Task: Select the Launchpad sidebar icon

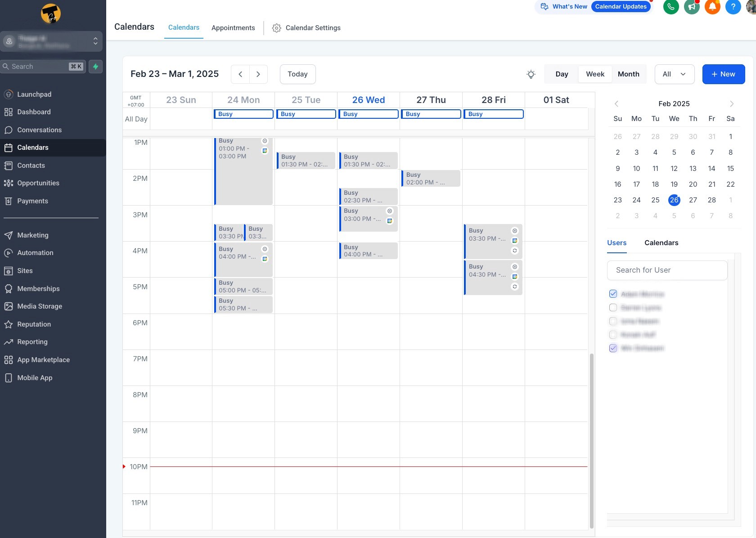Action: pyautogui.click(x=34, y=94)
